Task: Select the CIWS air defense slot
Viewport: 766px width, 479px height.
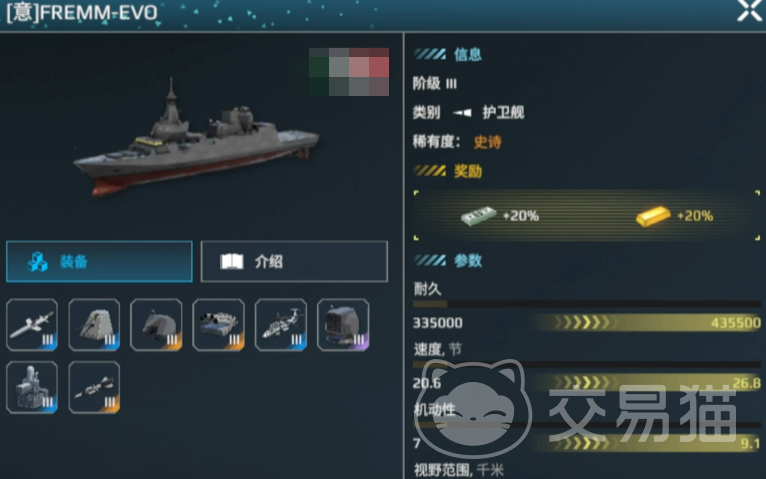Action: [x=32, y=387]
